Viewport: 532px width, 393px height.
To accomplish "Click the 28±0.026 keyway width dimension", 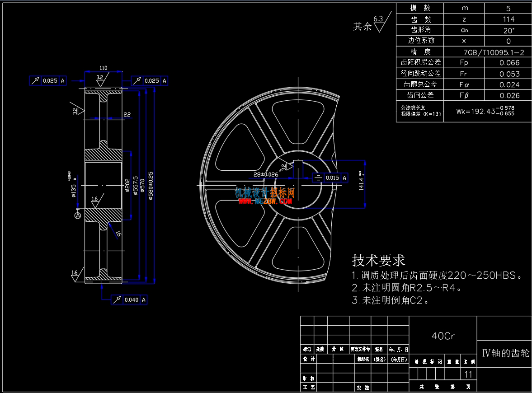I will [x=266, y=174].
